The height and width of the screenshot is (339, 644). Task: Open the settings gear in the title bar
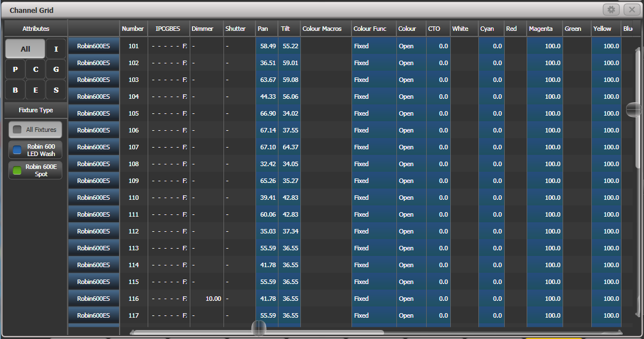click(x=611, y=10)
